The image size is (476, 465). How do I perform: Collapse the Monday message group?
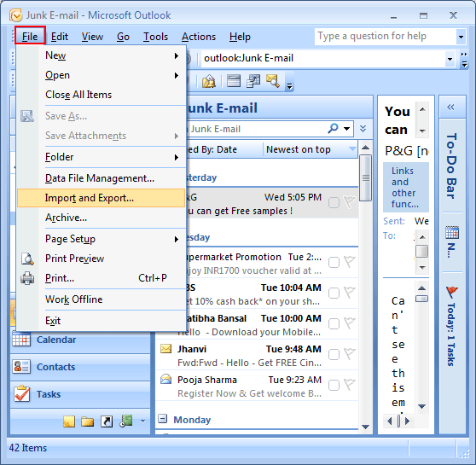(x=163, y=419)
